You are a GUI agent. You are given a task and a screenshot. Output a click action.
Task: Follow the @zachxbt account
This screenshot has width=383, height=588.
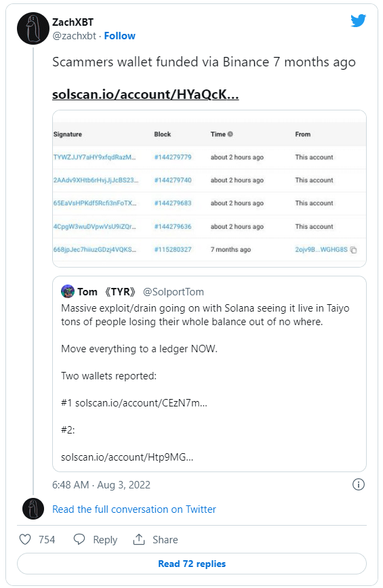[x=120, y=36]
